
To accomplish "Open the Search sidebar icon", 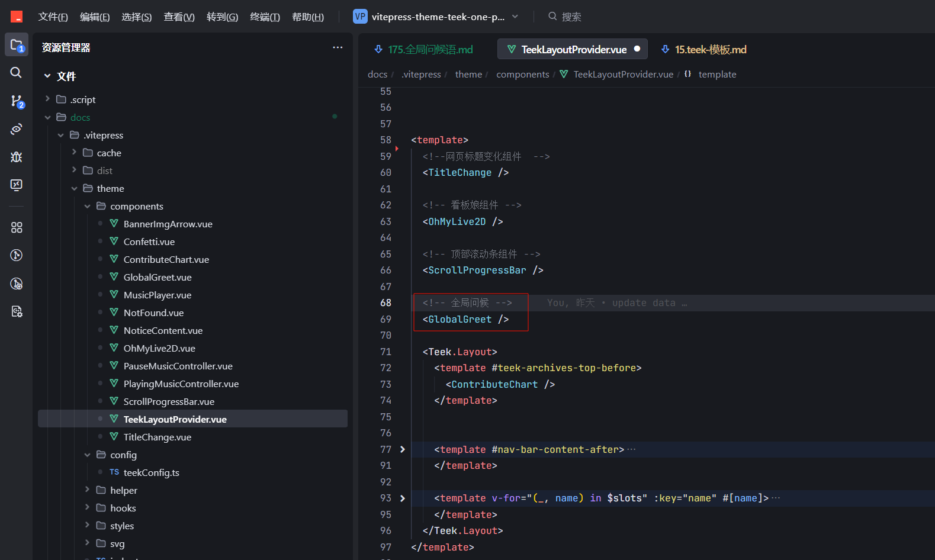I will pyautogui.click(x=17, y=73).
